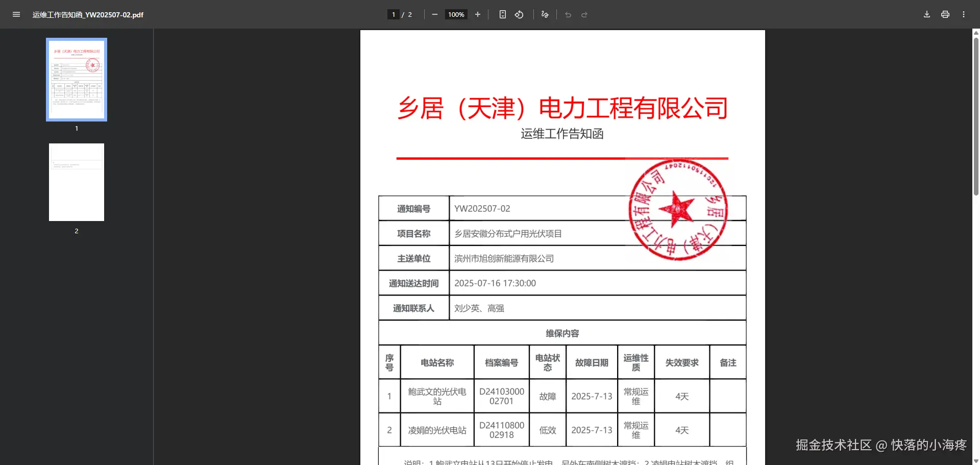Click the station name 鲍武文的光伏电站
This screenshot has width=980, height=465.
pyautogui.click(x=437, y=396)
